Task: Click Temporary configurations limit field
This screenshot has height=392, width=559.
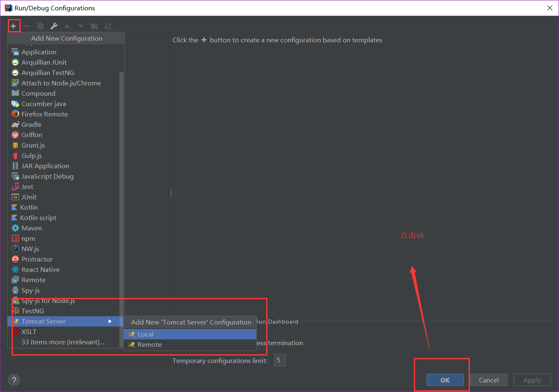Action: tap(279, 360)
